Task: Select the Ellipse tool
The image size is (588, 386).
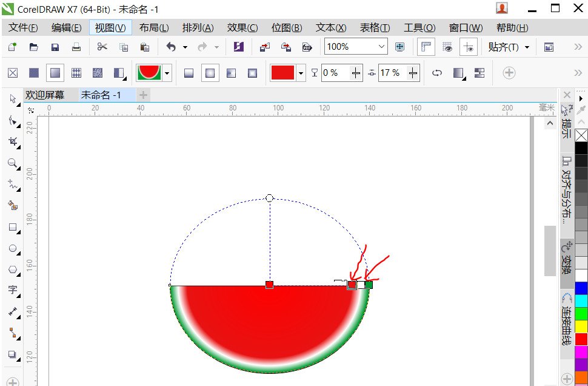Action: [x=13, y=248]
